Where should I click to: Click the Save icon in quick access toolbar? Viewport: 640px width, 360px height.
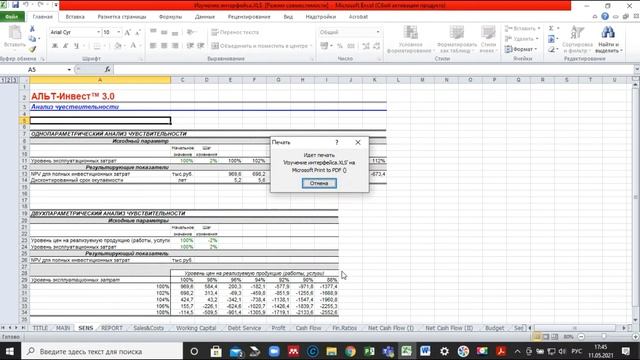(15, 5)
